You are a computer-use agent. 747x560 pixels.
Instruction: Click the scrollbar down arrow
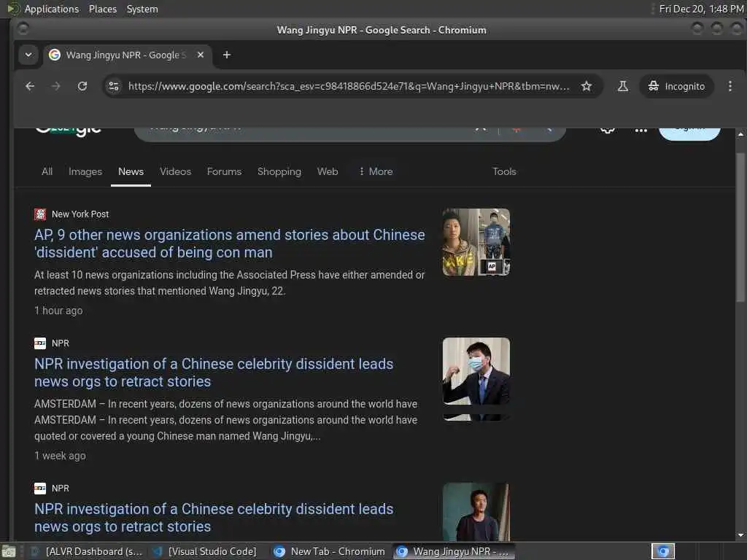click(740, 535)
